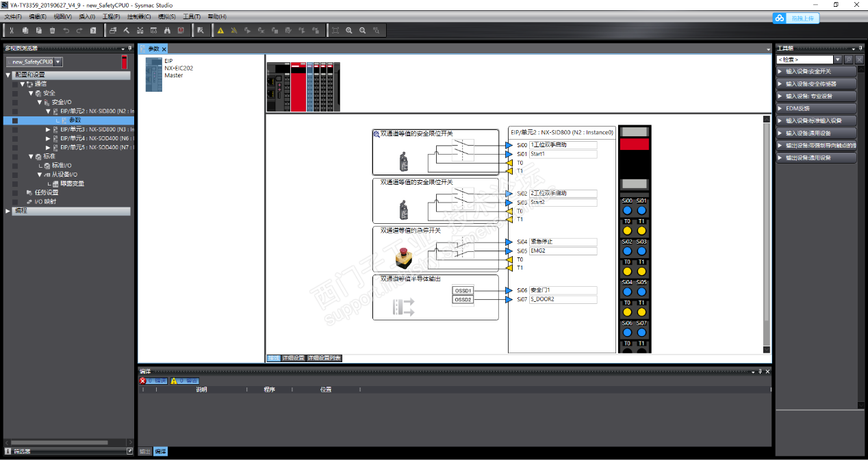The image size is (868, 460).
Task: Switch to the 详细设置列表 bottom tab
Action: pyautogui.click(x=324, y=358)
